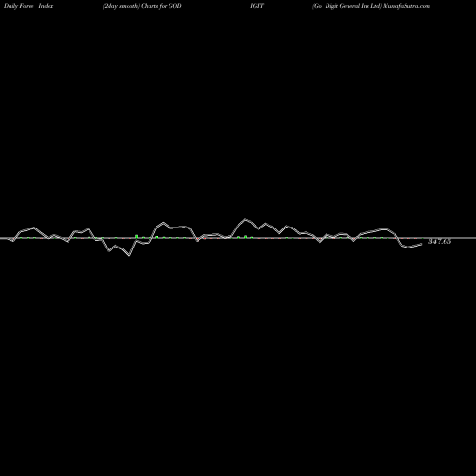Click the 'Go Digit General Ins Ltd' label
The height and width of the screenshot is (476, 476).
coord(347,6)
